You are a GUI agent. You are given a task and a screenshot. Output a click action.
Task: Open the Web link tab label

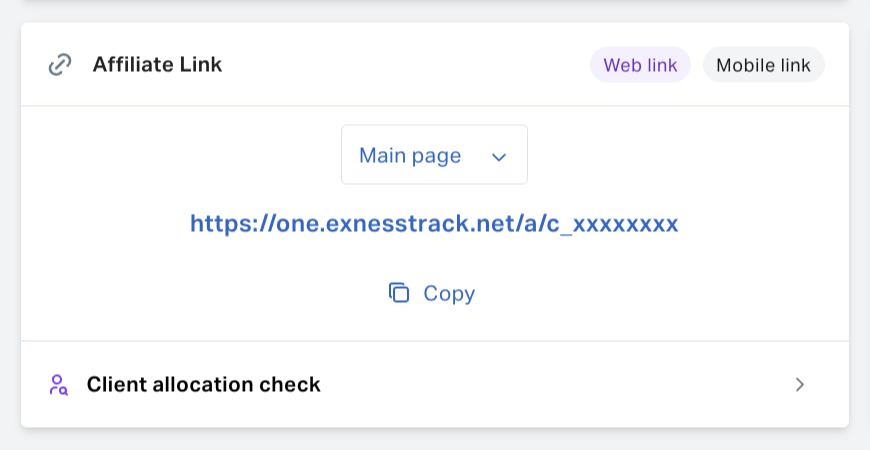pyautogui.click(x=640, y=65)
